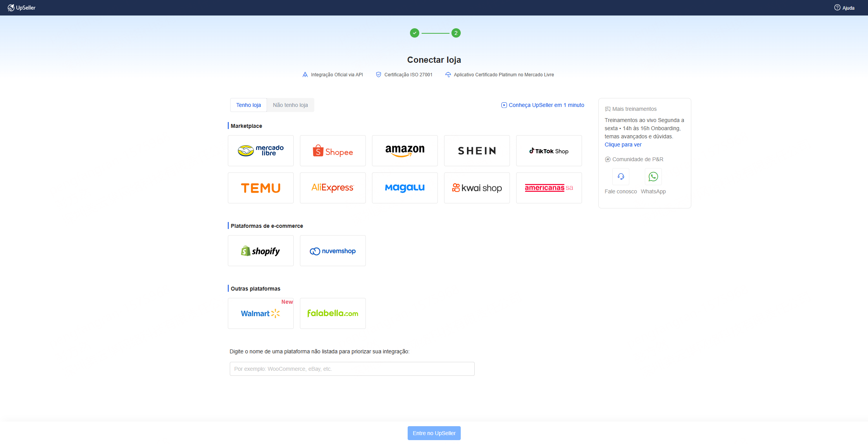This screenshot has width=868, height=444.
Task: Select the Mercado Libre marketplace tile
Action: [261, 151]
